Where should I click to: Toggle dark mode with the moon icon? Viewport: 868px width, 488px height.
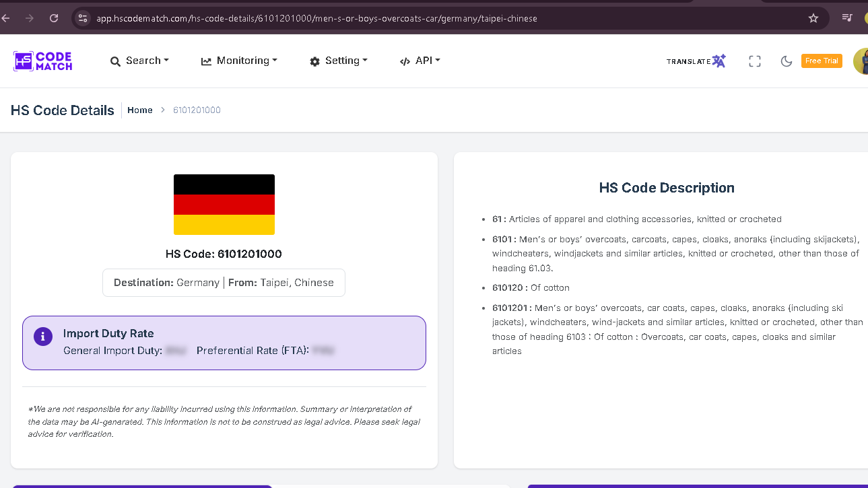coord(786,61)
